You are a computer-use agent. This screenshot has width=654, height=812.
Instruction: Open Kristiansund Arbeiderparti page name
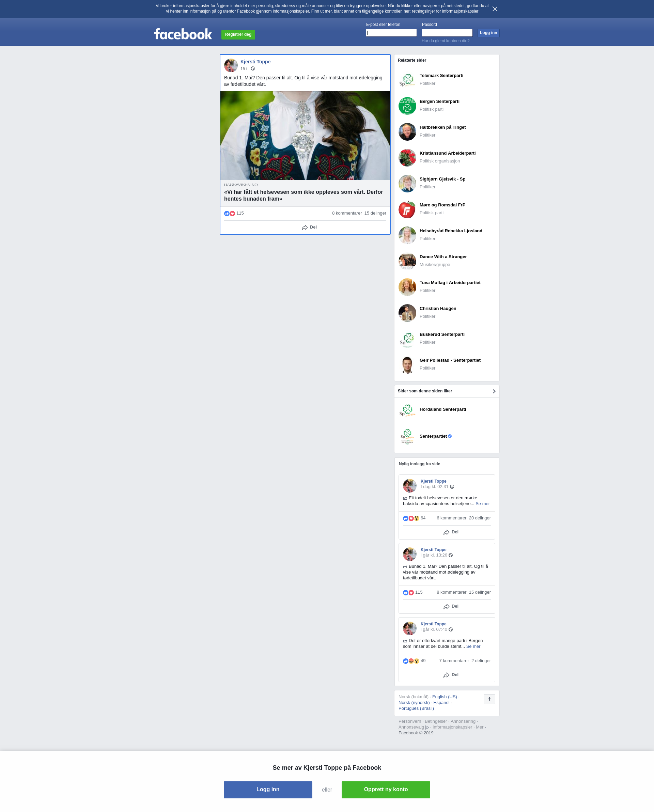448,153
